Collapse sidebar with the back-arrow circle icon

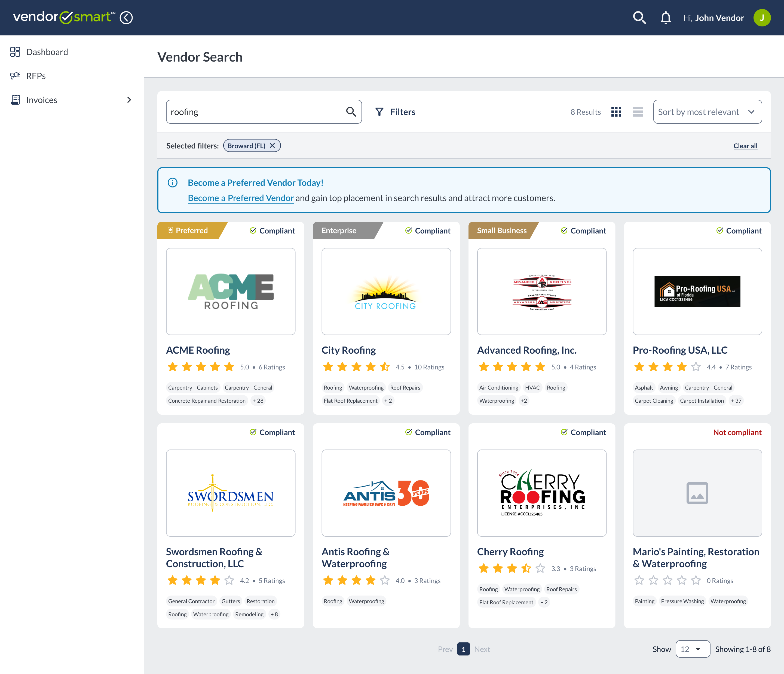point(126,18)
